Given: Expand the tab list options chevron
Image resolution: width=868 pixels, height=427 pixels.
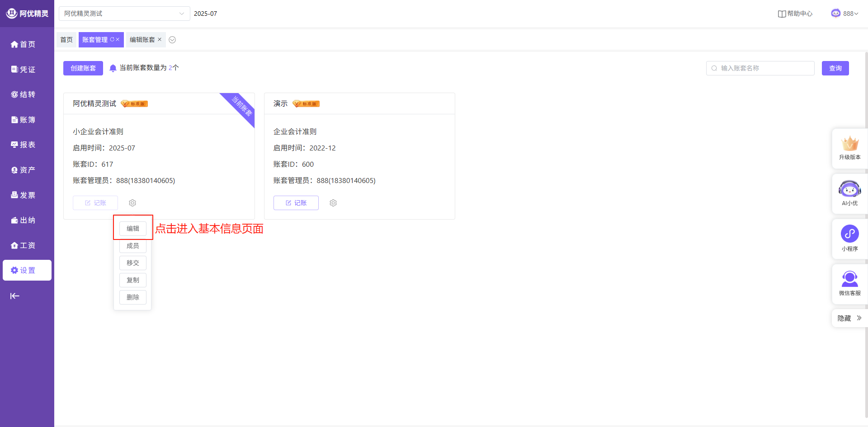Looking at the screenshot, I should [172, 40].
